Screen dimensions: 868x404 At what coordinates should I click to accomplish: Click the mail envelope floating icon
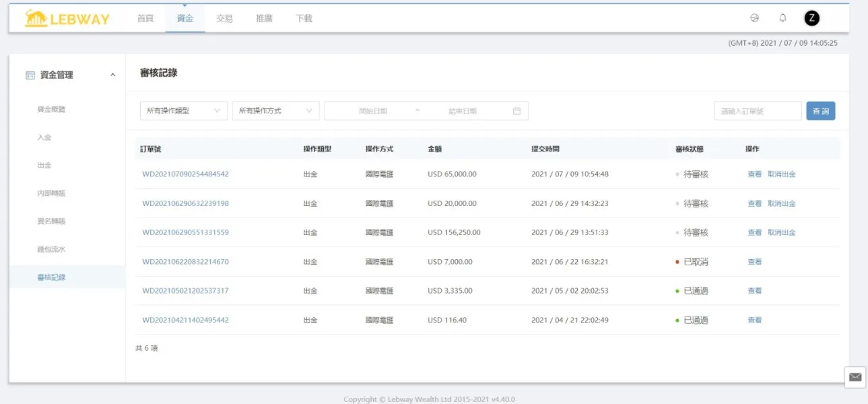click(x=855, y=377)
